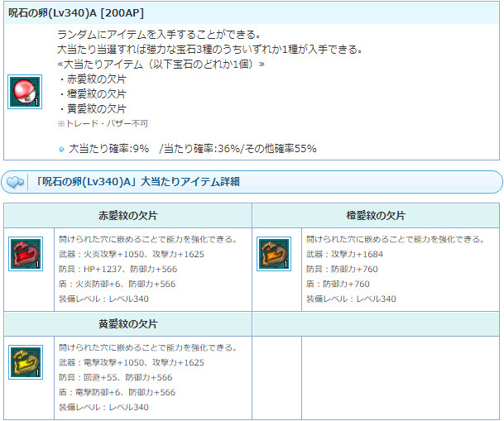Select the 呪石の卵(Lv340)A [200AP] title
The width and height of the screenshot is (504, 421).
[76, 13]
